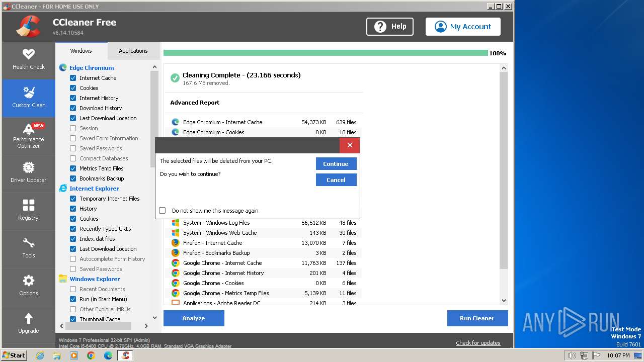The width and height of the screenshot is (644, 362).
Task: Collapse the Edge Chromium section heading
Action: click(92, 68)
